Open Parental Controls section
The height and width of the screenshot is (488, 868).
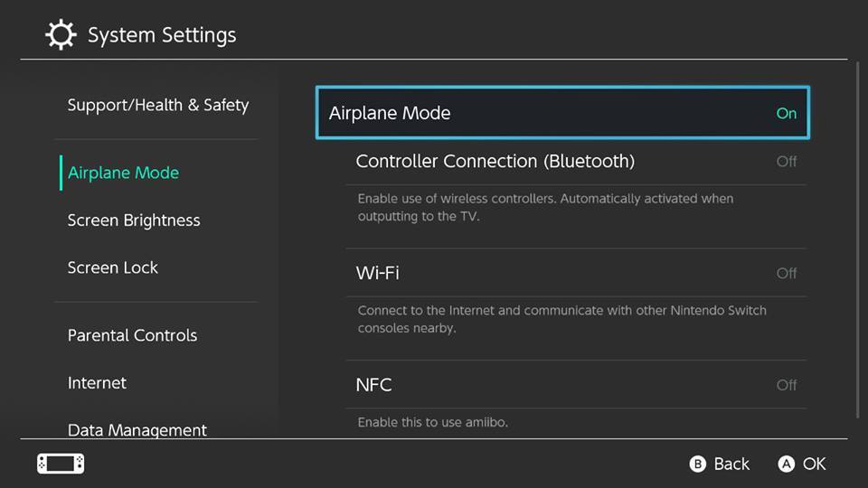coord(132,335)
